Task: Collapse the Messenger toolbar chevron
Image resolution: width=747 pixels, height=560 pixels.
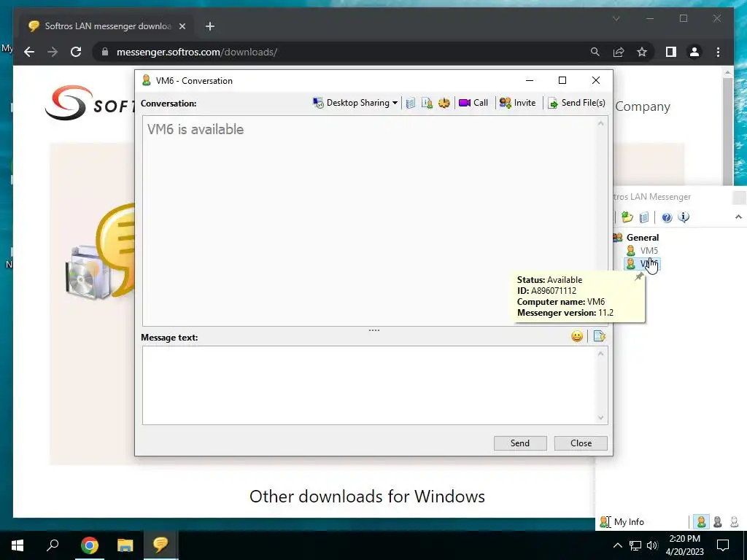Action: click(x=738, y=217)
